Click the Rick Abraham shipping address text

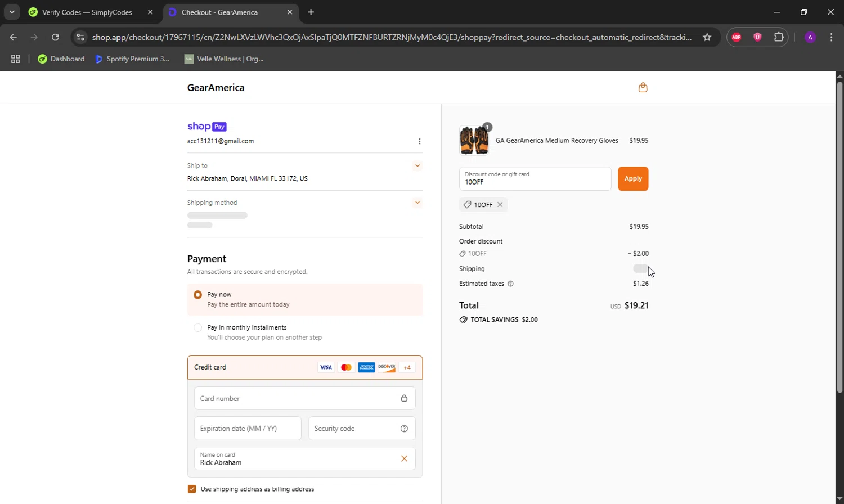tap(248, 178)
